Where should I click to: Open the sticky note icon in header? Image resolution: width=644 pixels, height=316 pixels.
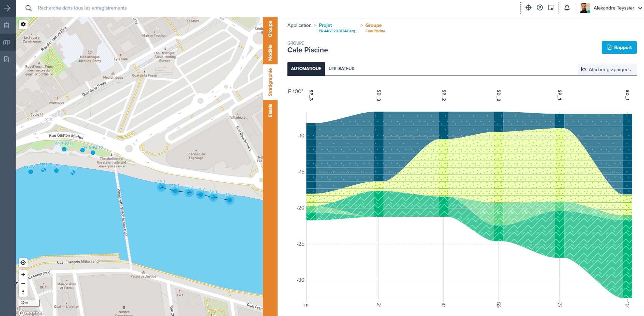[x=551, y=8]
